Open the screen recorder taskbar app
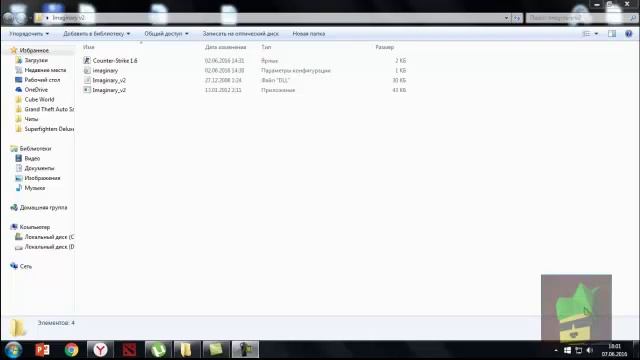 click(x=245, y=350)
